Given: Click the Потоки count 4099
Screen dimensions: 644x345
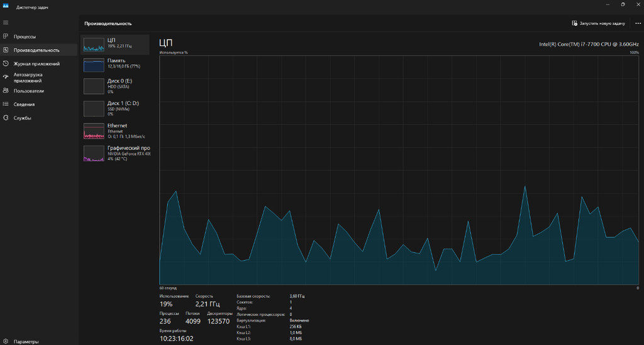Looking at the screenshot, I should pos(193,321).
